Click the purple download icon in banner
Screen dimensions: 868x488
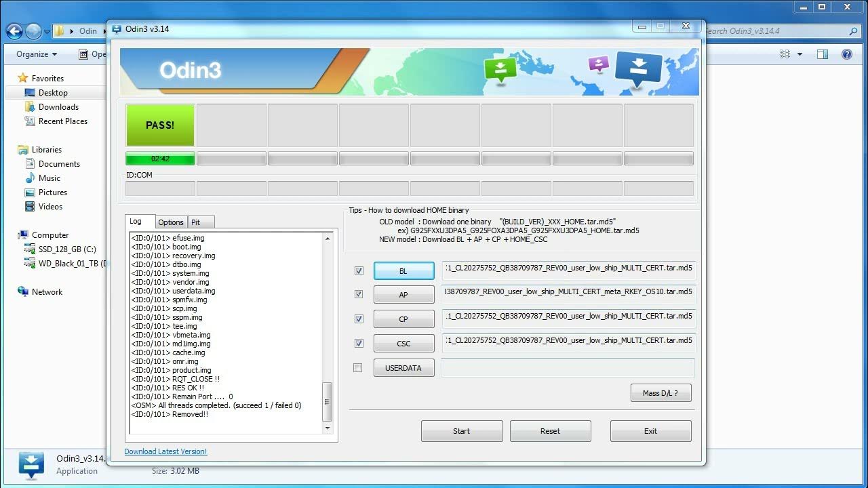599,64
